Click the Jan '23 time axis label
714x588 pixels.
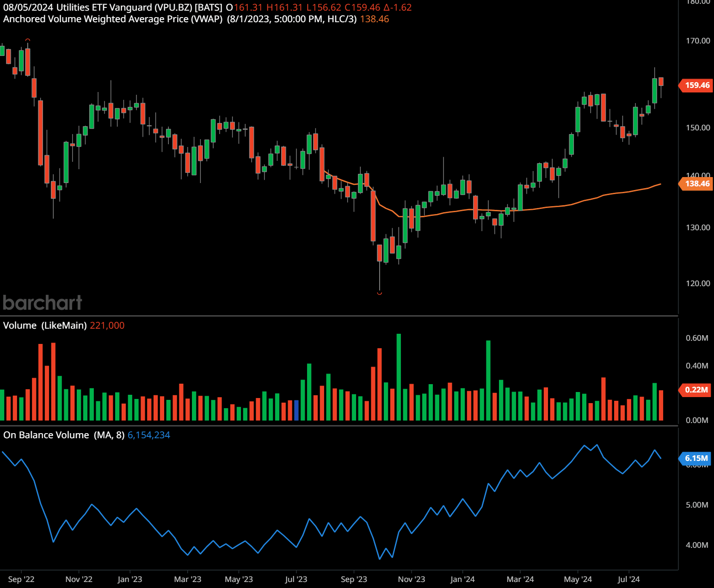(130, 579)
